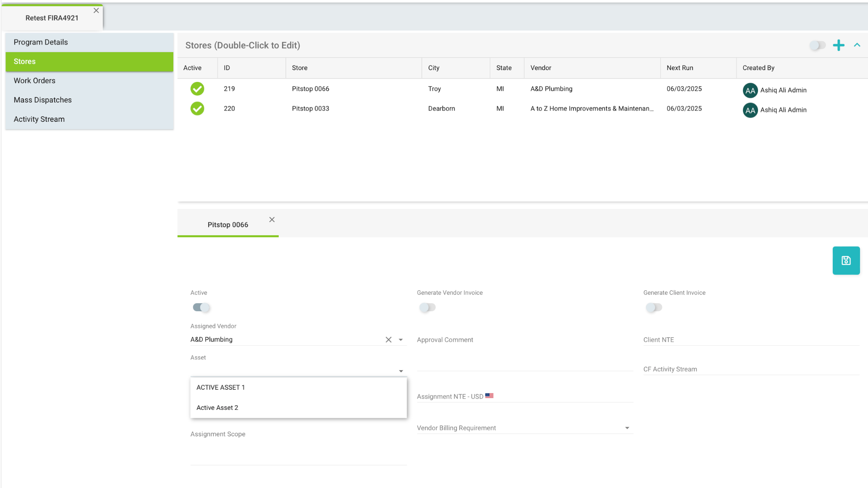The image size is (868, 488).
Task: Click the Approval Comment field
Action: point(525,353)
